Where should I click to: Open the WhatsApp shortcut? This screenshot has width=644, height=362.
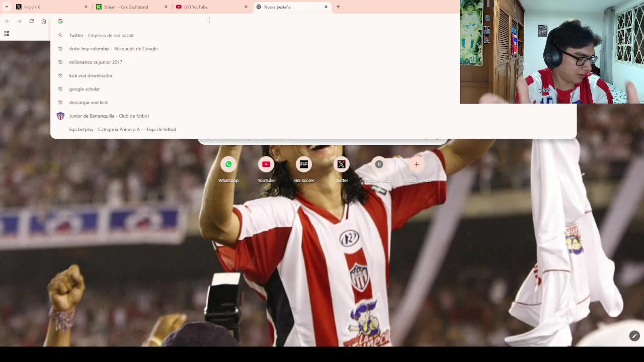pos(228,170)
